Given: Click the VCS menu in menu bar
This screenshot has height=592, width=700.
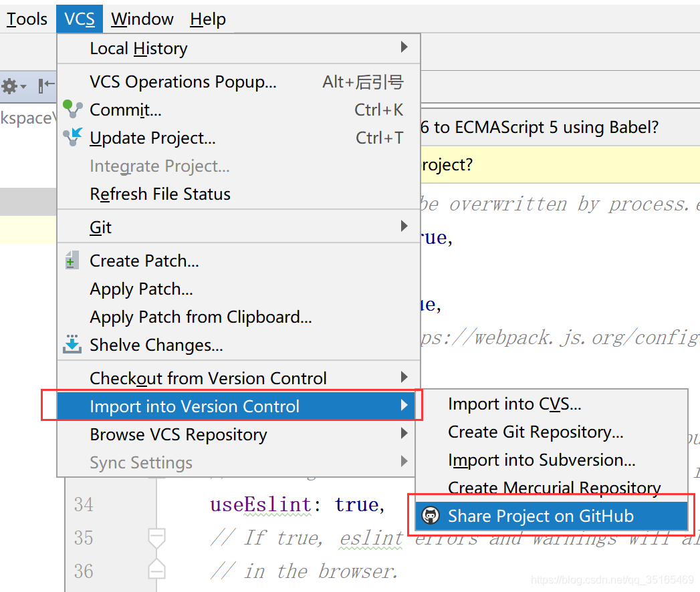Looking at the screenshot, I should [x=80, y=19].
